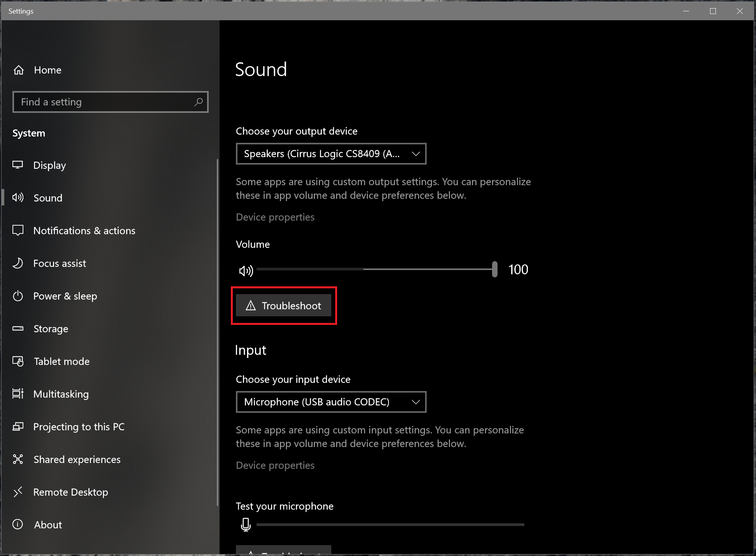Image resolution: width=756 pixels, height=556 pixels.
Task: Click the Shared experiences icon
Action: pos(18,460)
